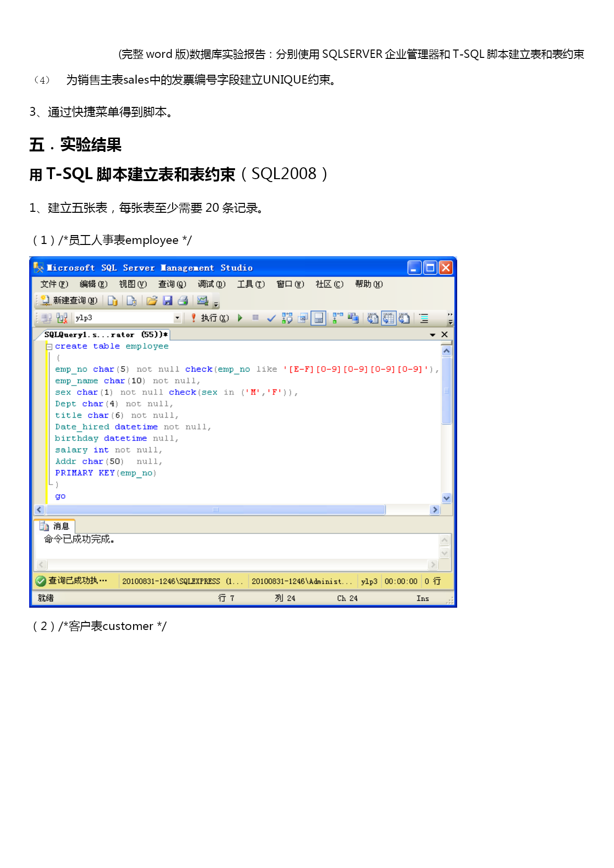
Task: Open the 调试(D) menu
Action: coord(212,284)
